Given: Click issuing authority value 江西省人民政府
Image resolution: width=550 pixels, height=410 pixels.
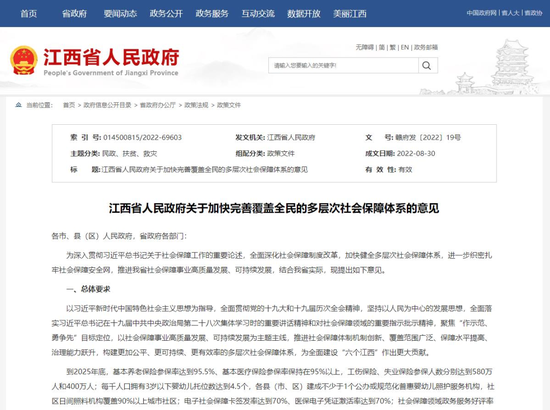Looking at the screenshot, I should pyautogui.click(x=291, y=137).
